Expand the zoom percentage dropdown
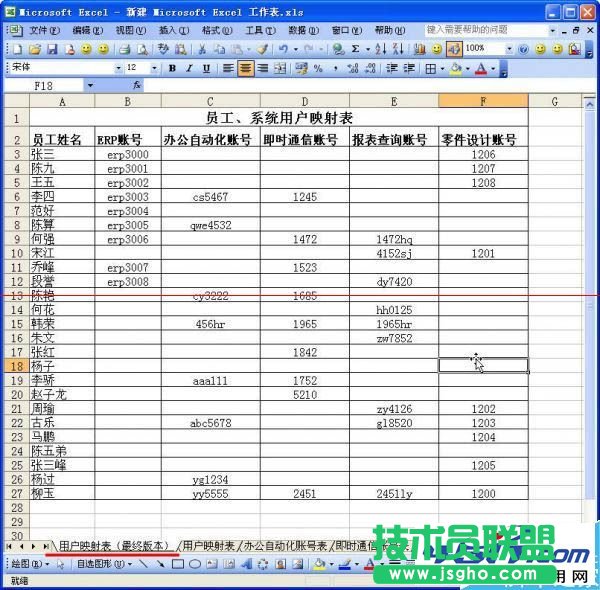This screenshot has width=600, height=590. click(509, 48)
